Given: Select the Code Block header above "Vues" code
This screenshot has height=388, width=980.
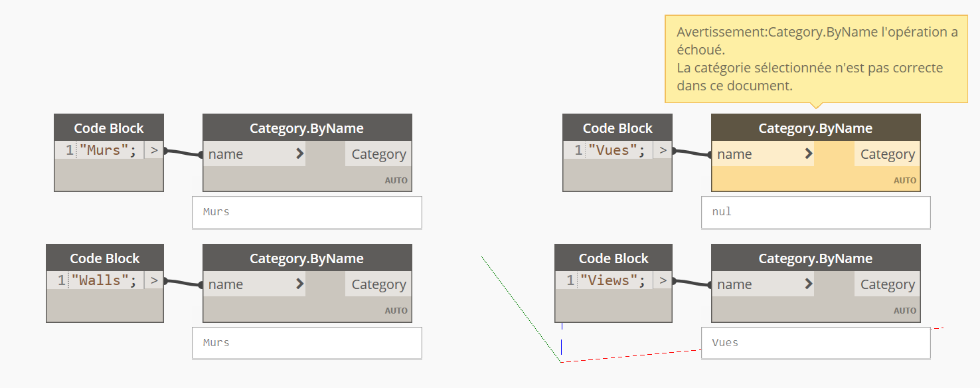Looking at the screenshot, I should click(617, 128).
